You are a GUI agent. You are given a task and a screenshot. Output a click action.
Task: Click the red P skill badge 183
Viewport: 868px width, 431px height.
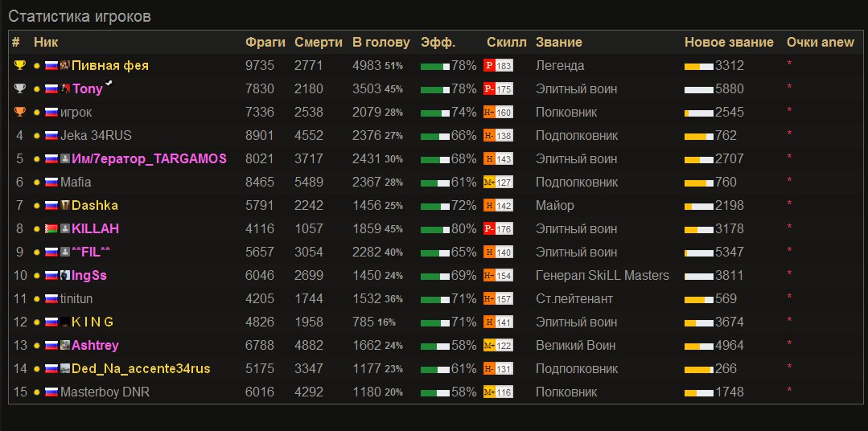tap(497, 66)
